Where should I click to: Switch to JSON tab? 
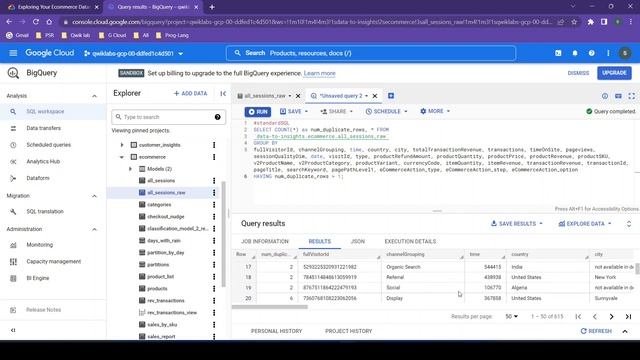pyautogui.click(x=358, y=241)
